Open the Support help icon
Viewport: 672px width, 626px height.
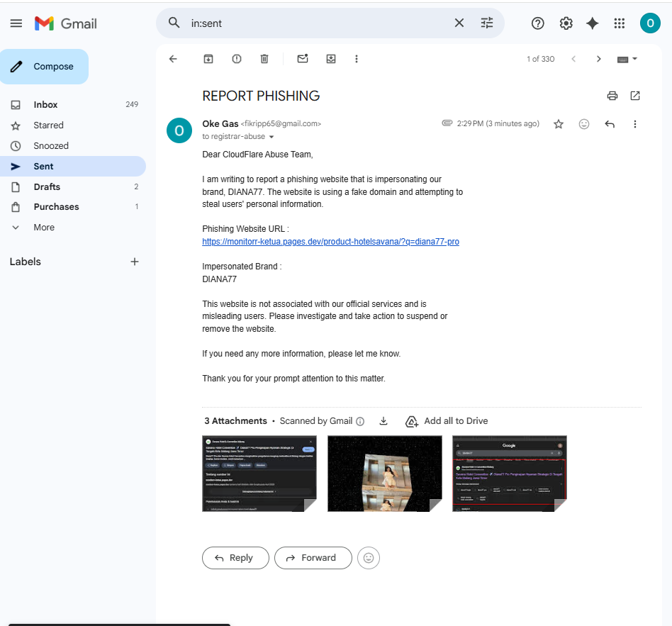point(537,23)
